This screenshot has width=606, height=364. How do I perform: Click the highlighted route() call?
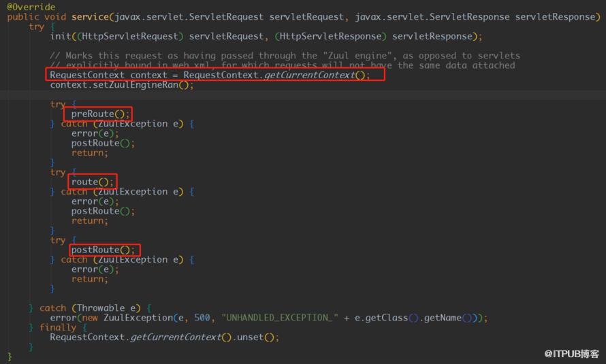[91, 182]
